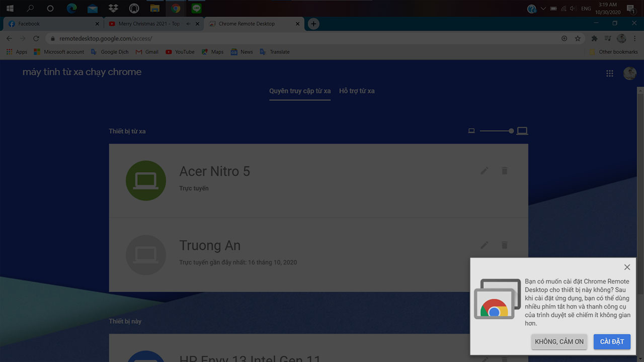Open the Chrome profile avatar

pos(621,38)
